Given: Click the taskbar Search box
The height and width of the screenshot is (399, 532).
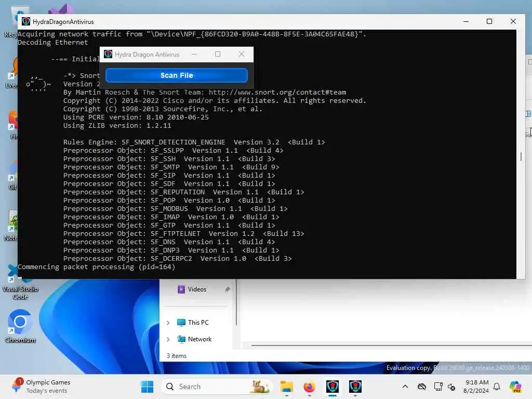Looking at the screenshot, I should (x=217, y=387).
